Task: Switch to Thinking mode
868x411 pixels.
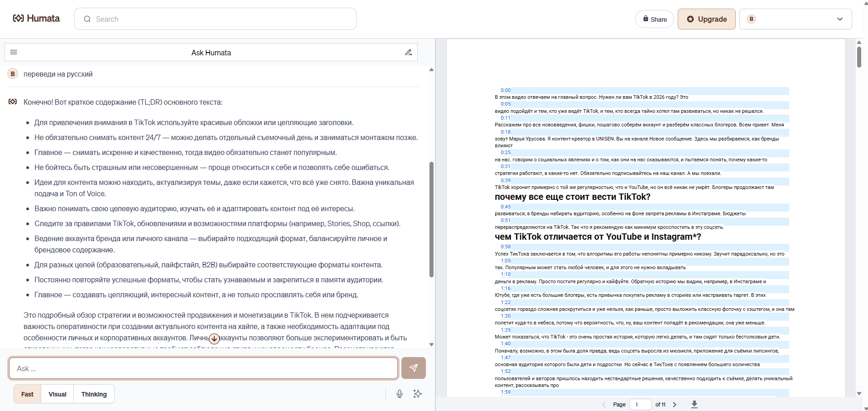Action: [x=94, y=394]
